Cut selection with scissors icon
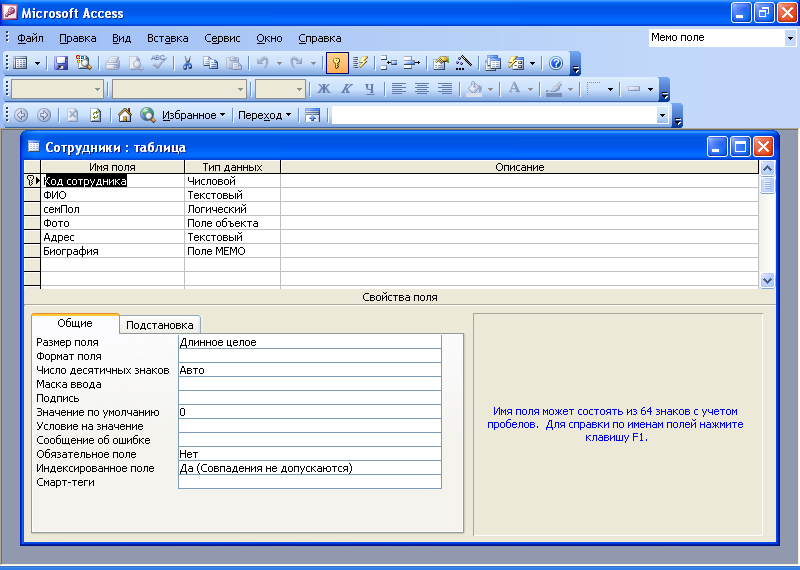The width and height of the screenshot is (800, 570). click(187, 63)
